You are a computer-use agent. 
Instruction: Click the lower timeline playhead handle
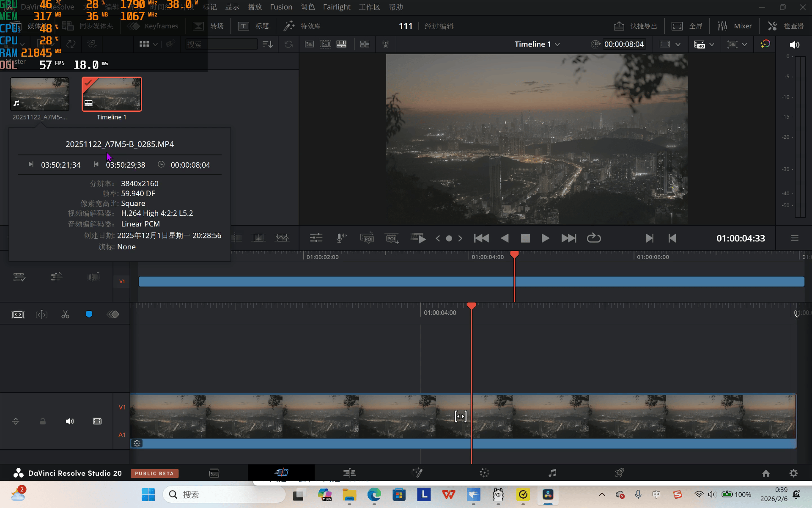472,306
